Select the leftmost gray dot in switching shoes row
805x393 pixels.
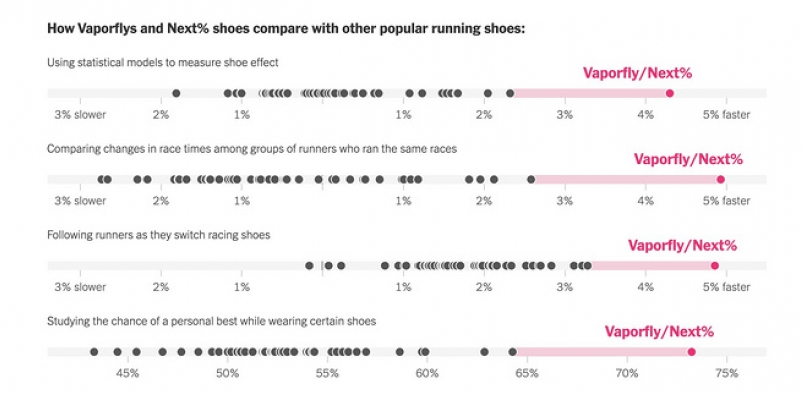(309, 266)
